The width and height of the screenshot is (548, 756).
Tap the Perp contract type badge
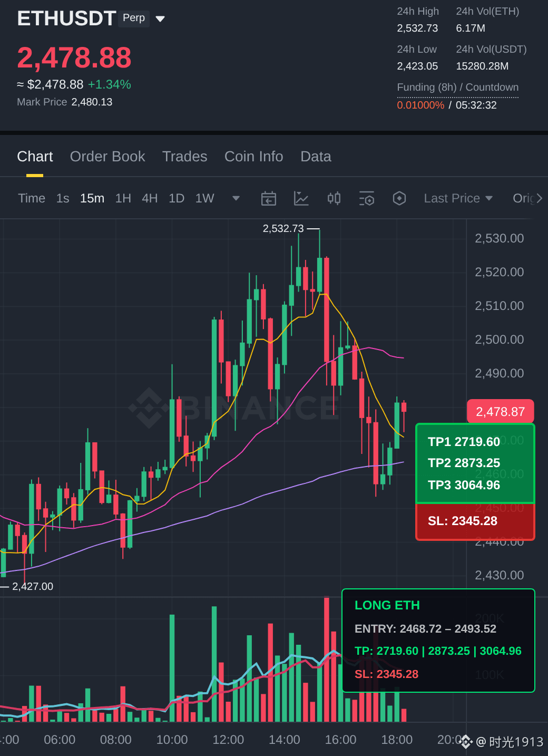[x=134, y=18]
